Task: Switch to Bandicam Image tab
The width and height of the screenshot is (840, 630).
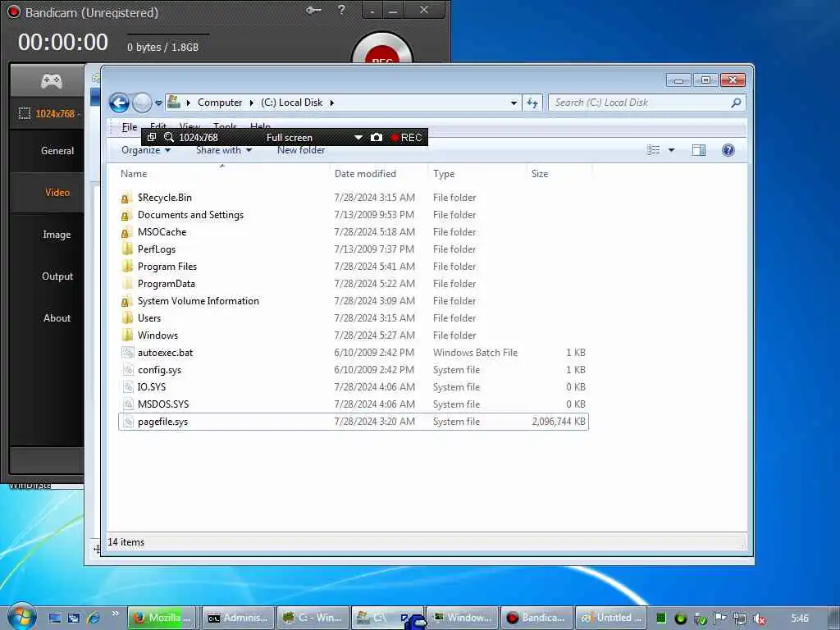Action: pyautogui.click(x=57, y=235)
